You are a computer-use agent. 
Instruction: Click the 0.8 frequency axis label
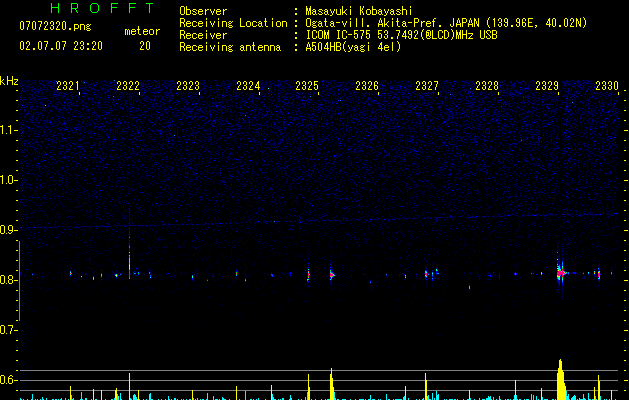[x=8, y=280]
